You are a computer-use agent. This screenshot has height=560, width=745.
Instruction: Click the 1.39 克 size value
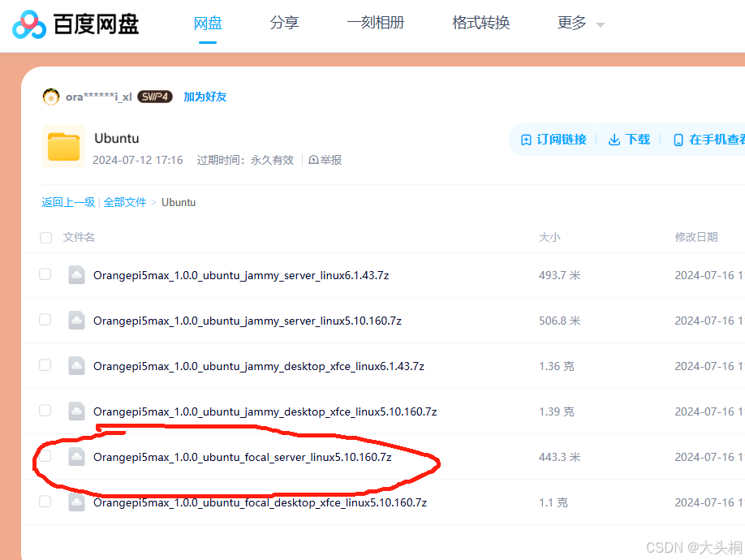tap(556, 411)
